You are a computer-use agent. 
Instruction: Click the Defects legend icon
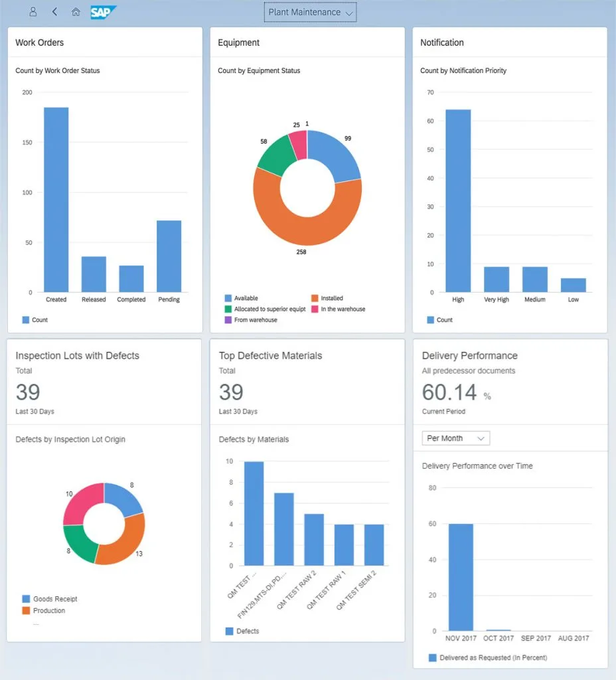click(230, 631)
